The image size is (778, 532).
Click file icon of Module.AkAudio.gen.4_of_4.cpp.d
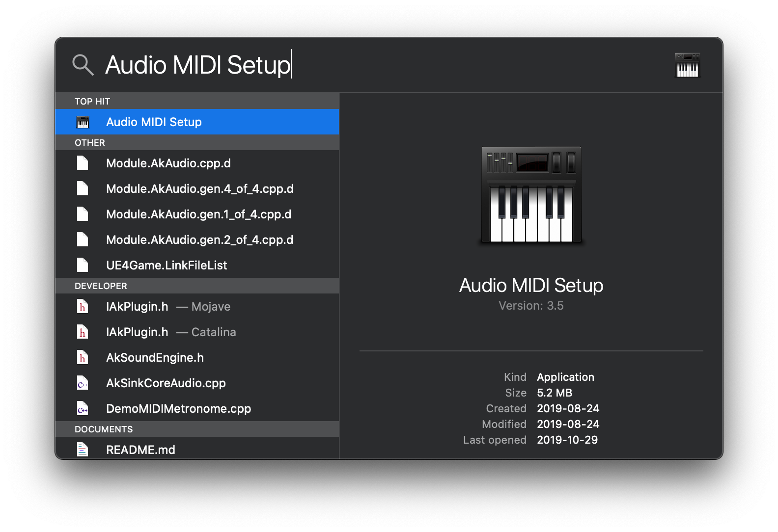[83, 188]
